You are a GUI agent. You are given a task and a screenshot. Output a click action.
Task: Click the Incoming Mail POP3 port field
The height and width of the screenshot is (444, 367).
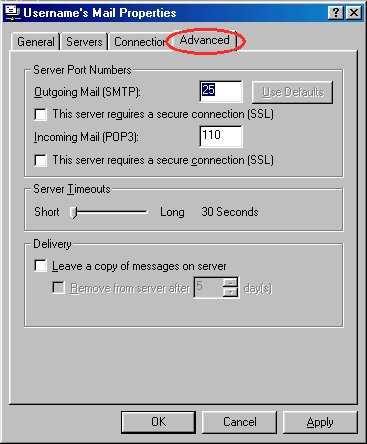221,136
